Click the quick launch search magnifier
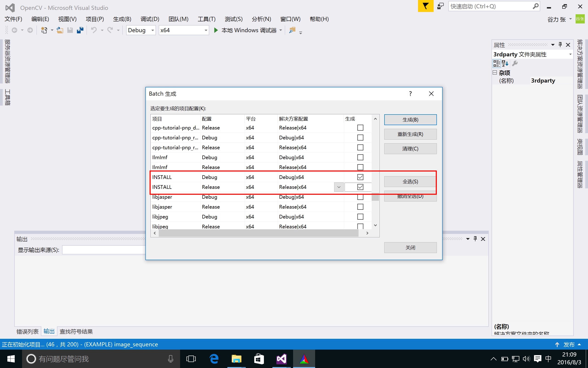588x368 pixels. point(535,6)
